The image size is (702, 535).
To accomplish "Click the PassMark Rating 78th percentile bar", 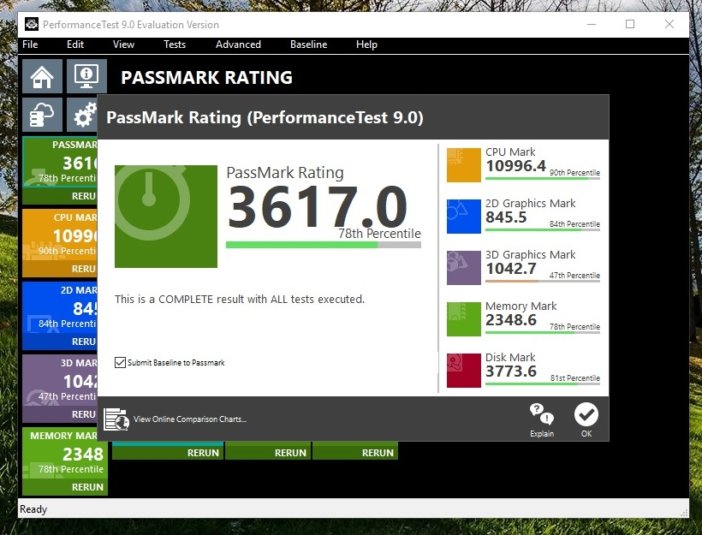I will pyautogui.click(x=323, y=245).
